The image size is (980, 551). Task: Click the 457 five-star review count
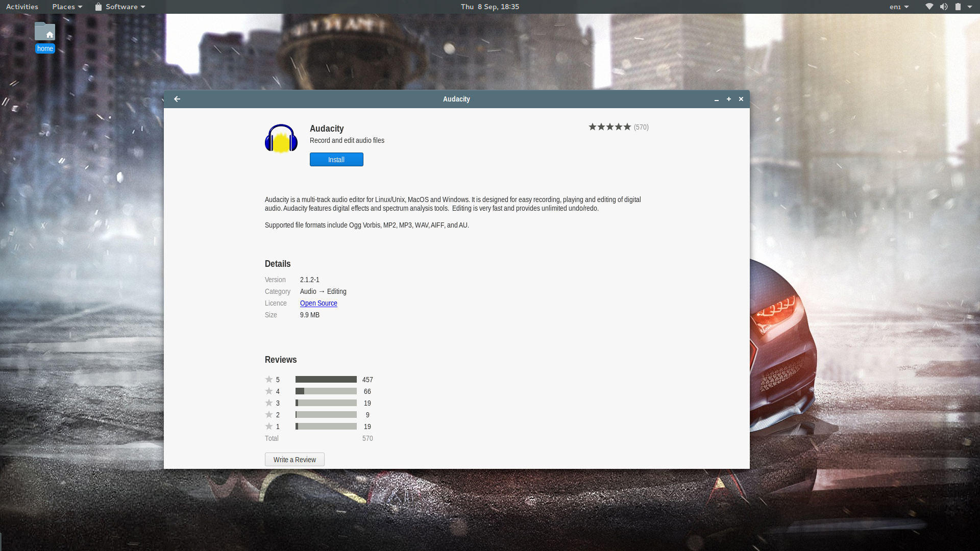[x=367, y=380]
